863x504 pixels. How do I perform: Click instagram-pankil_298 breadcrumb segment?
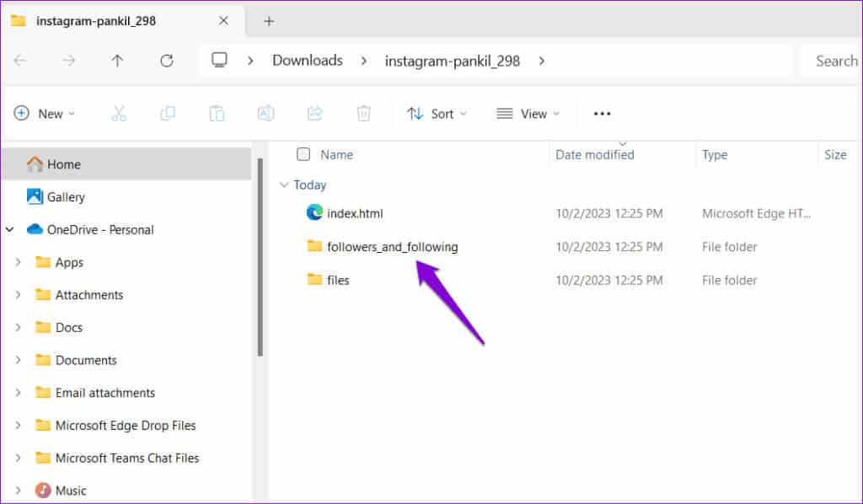click(453, 61)
